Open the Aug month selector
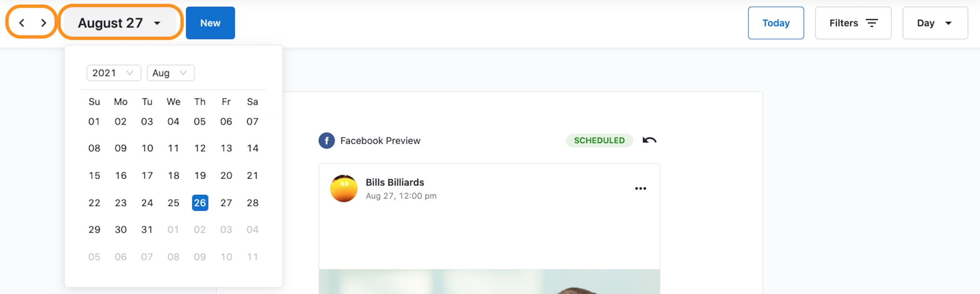This screenshot has width=980, height=294. (x=171, y=73)
